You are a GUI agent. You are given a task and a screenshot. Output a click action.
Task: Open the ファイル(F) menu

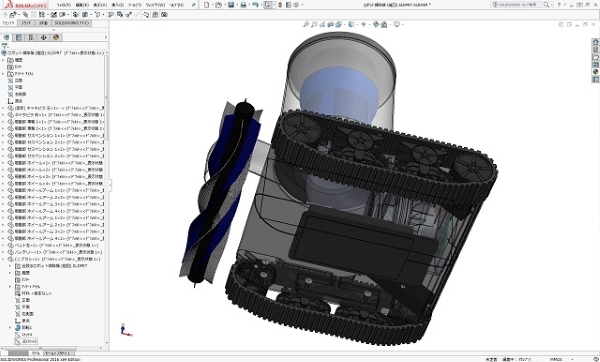pos(64,5)
